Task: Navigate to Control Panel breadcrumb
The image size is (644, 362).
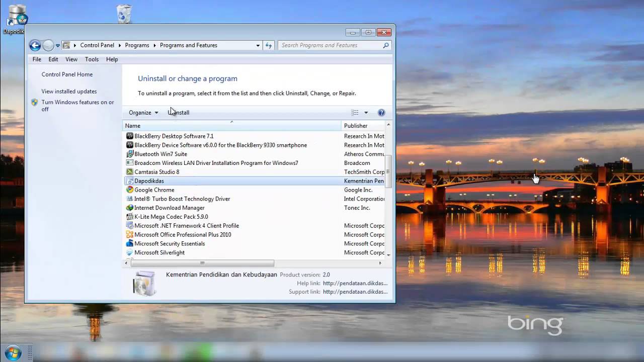Action: (x=97, y=45)
